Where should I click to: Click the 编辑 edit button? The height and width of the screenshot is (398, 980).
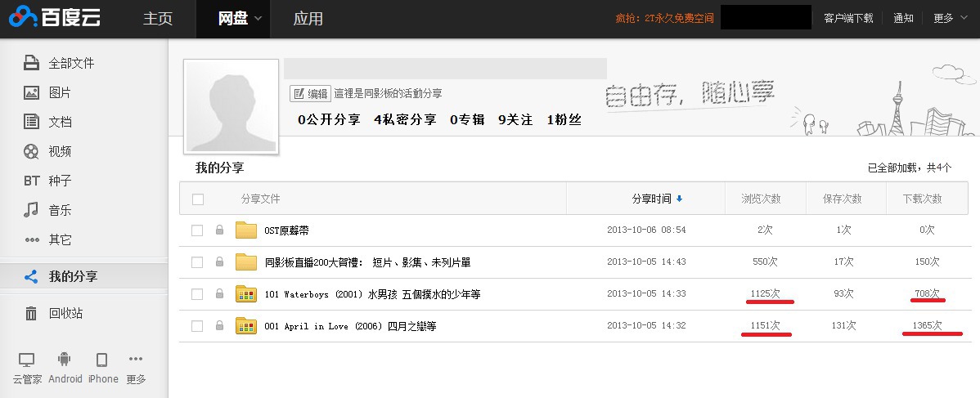[x=311, y=94]
